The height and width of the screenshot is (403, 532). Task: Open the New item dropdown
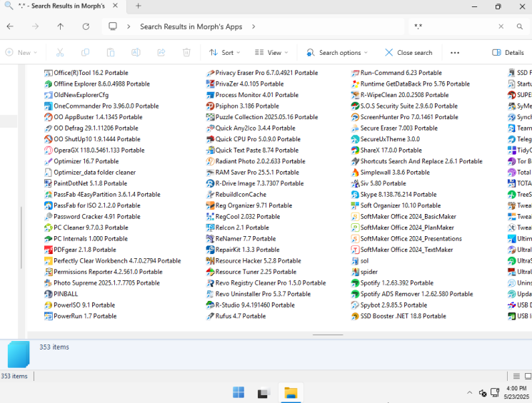pos(21,53)
